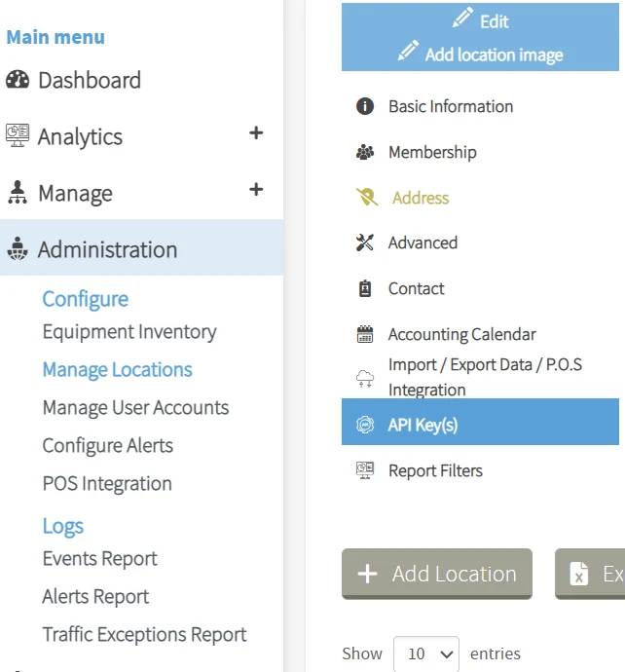The width and height of the screenshot is (625, 672).
Task: Click the pencil icon beside Add location image
Action: [408, 51]
